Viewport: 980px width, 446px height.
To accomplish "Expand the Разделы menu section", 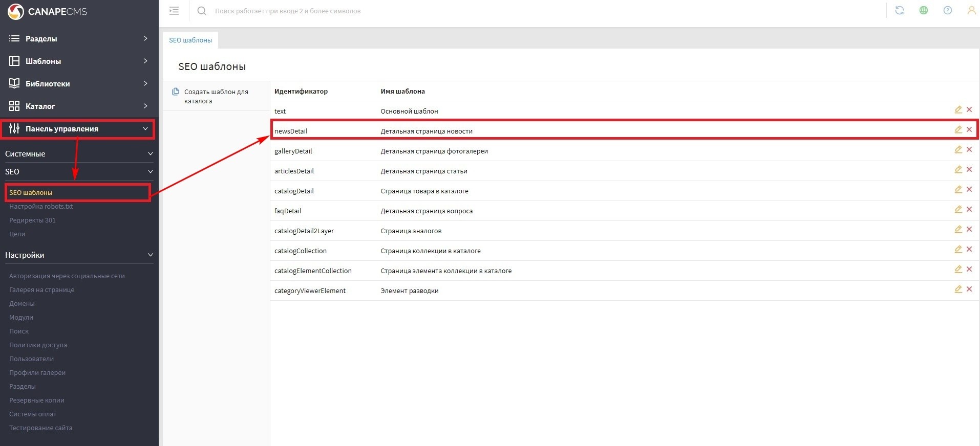I will coord(78,38).
